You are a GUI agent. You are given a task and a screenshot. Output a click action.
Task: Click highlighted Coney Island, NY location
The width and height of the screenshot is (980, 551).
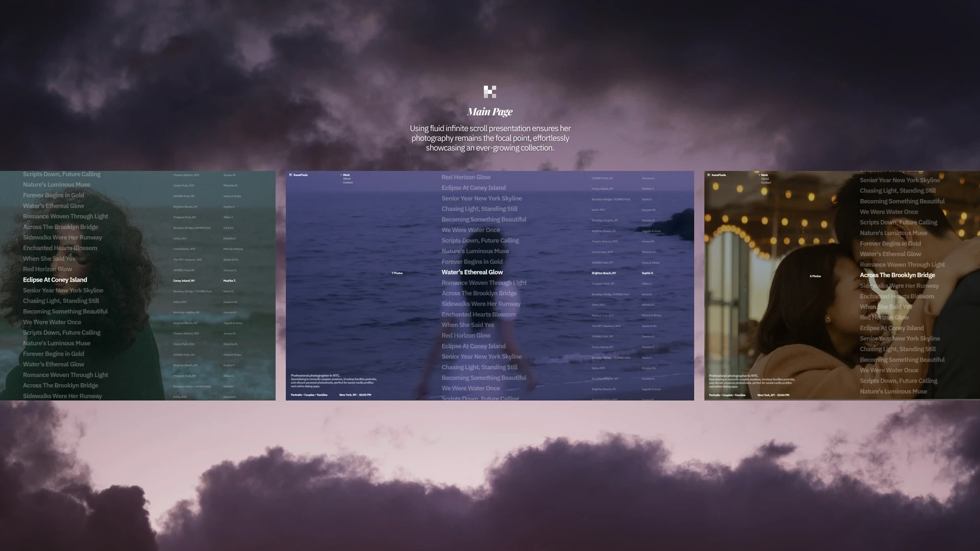click(184, 281)
